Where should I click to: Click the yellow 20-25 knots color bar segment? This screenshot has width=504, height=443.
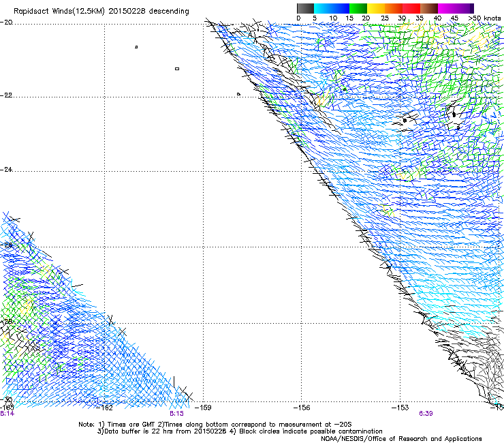click(376, 8)
